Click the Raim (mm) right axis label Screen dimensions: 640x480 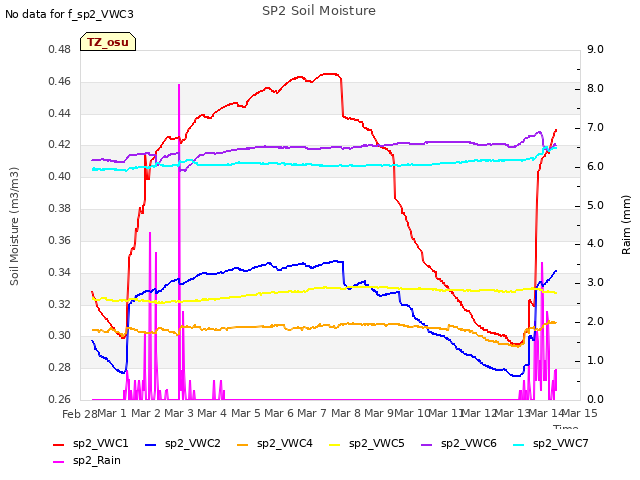coord(626,225)
